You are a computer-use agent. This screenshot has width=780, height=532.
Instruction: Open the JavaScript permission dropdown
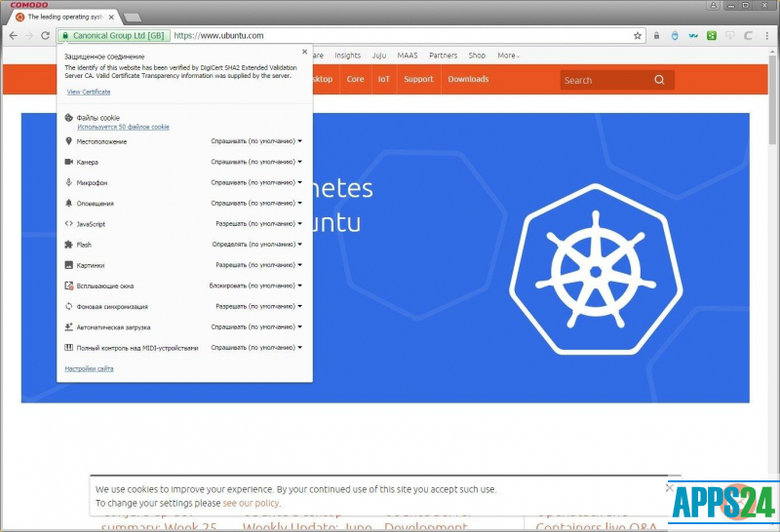click(258, 224)
